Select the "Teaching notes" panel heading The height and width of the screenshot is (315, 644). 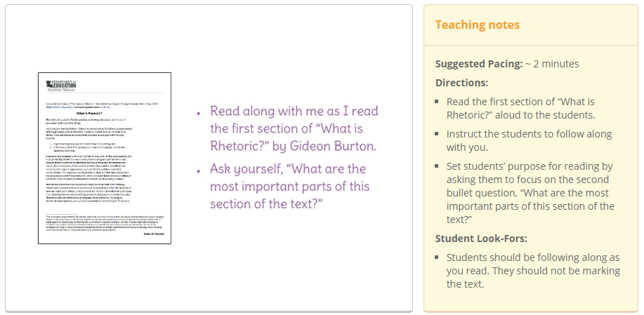pyautogui.click(x=477, y=25)
